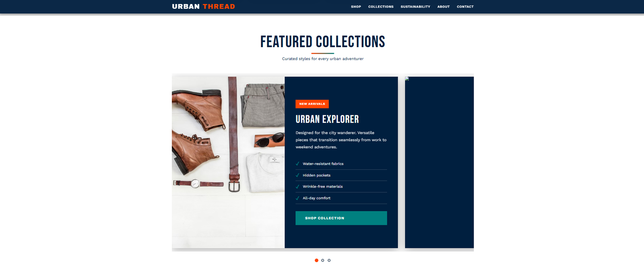Select the first carousel dot

point(316,260)
